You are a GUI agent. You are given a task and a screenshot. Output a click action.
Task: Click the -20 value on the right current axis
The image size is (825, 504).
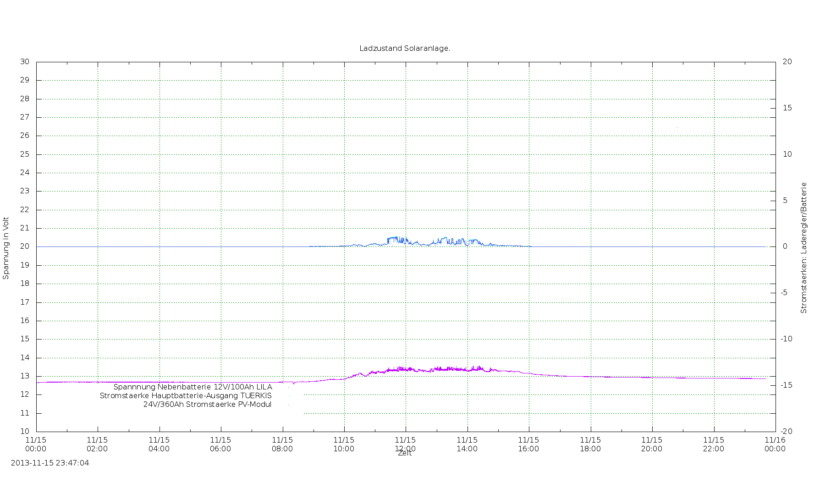[786, 432]
